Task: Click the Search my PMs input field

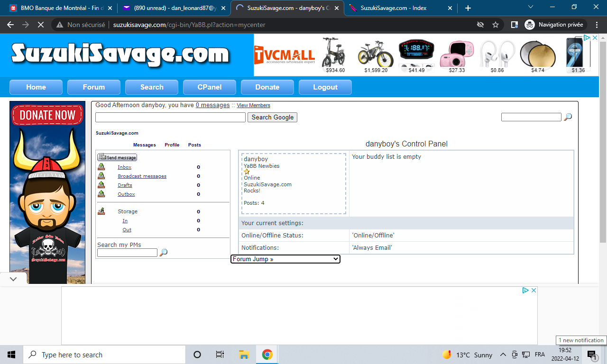Action: 127,253
